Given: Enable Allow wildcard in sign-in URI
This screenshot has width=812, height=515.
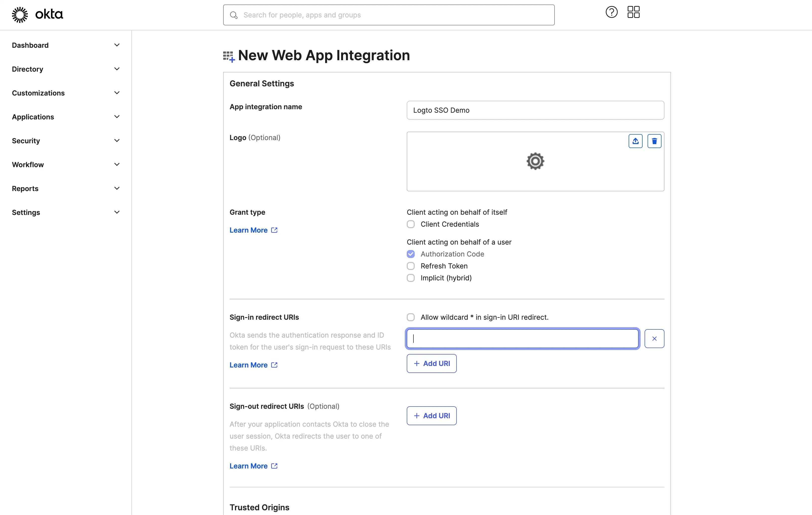Looking at the screenshot, I should tap(411, 317).
